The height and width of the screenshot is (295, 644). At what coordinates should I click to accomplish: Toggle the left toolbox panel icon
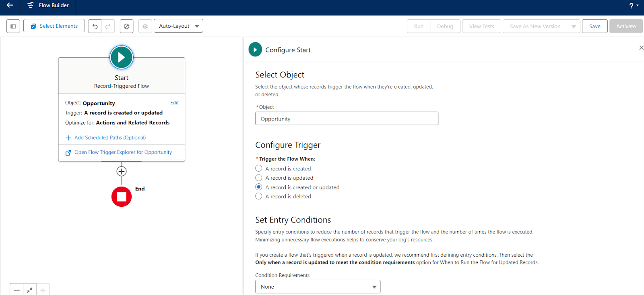pyautogui.click(x=13, y=26)
